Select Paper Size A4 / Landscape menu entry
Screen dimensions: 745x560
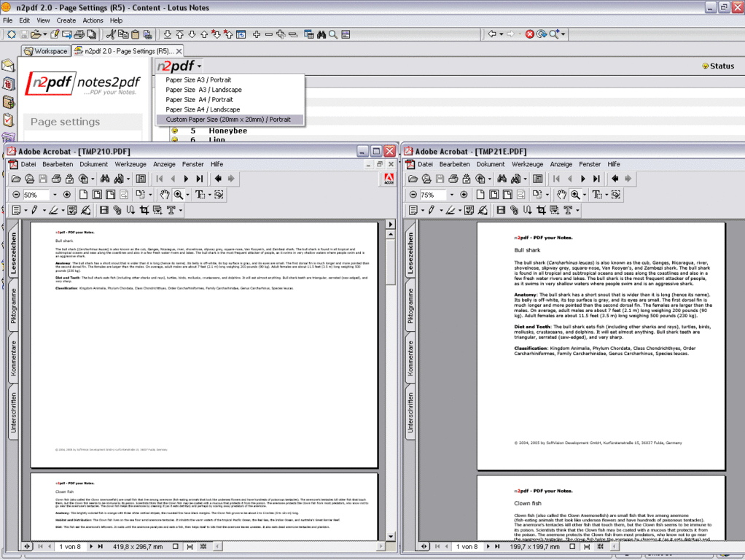pos(203,109)
